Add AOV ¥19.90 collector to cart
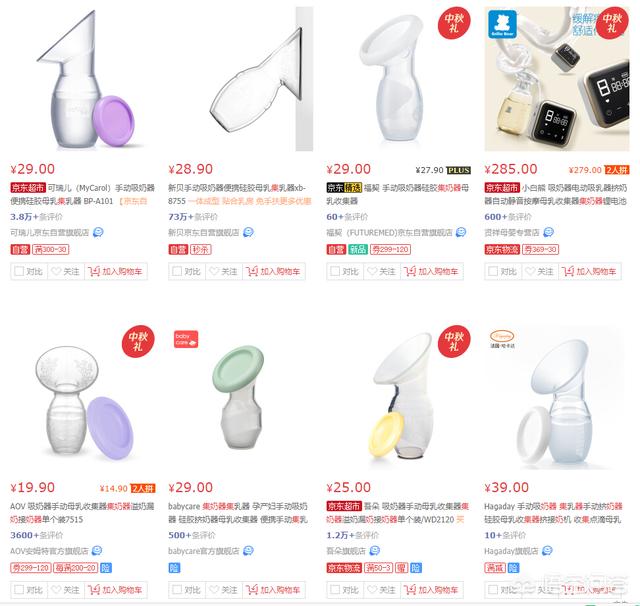The image size is (640, 606). point(116,590)
